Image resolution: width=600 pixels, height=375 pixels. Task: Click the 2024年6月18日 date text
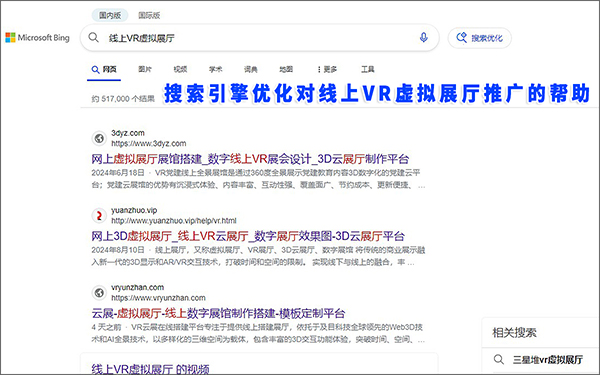pyautogui.click(x=118, y=173)
